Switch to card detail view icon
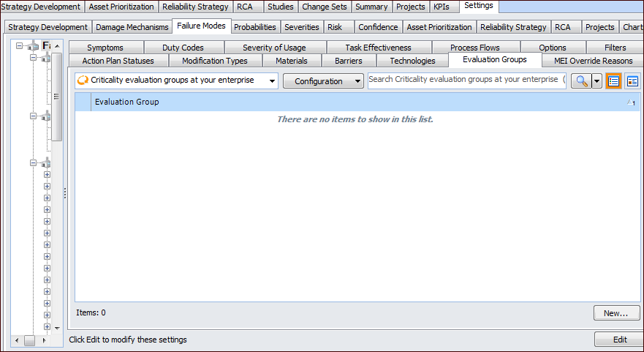Screen dimensions: 644x352 [x=632, y=81]
